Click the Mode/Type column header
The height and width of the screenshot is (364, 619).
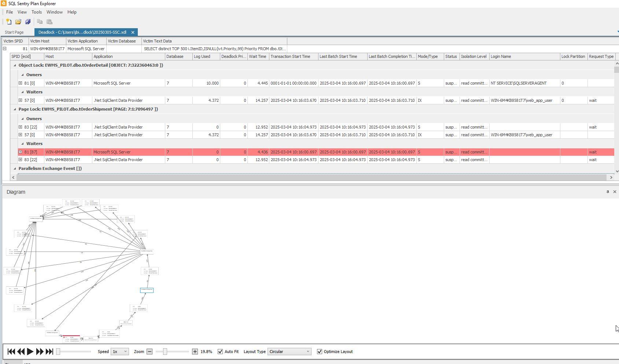(430, 56)
